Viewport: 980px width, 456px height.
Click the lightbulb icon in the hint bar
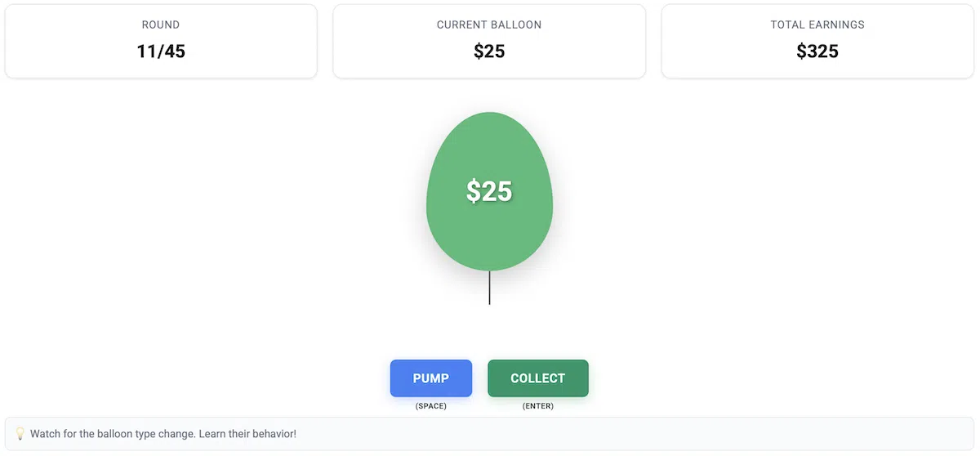[x=20, y=434]
